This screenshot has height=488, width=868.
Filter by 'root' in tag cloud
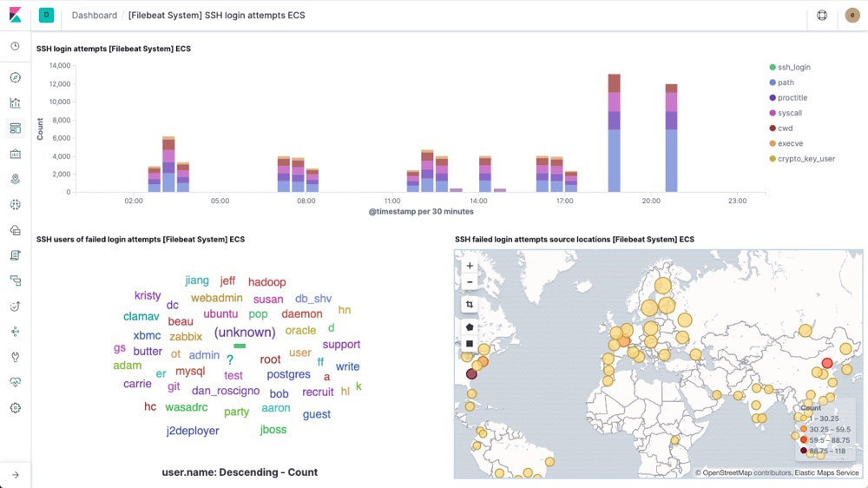click(270, 359)
